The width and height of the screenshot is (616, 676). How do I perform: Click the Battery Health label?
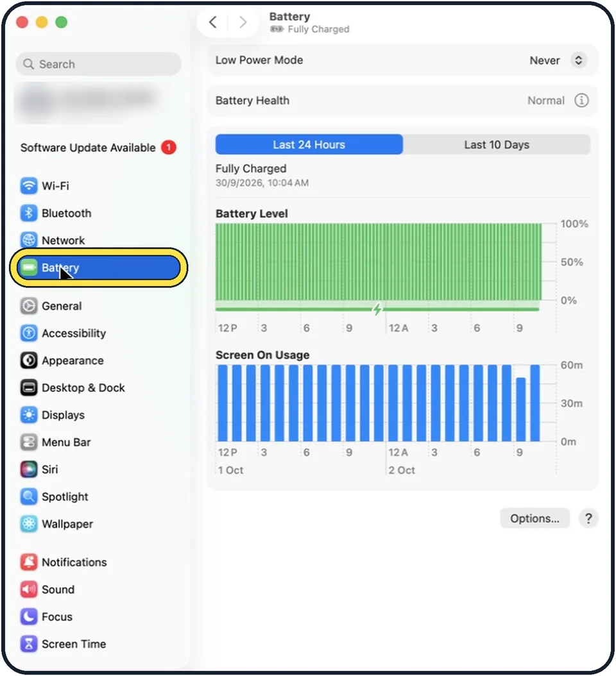tap(252, 101)
